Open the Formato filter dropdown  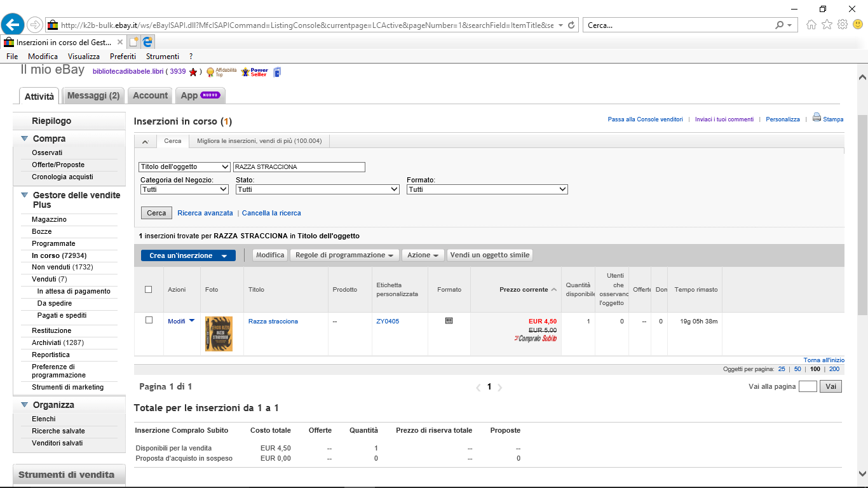[x=487, y=189]
